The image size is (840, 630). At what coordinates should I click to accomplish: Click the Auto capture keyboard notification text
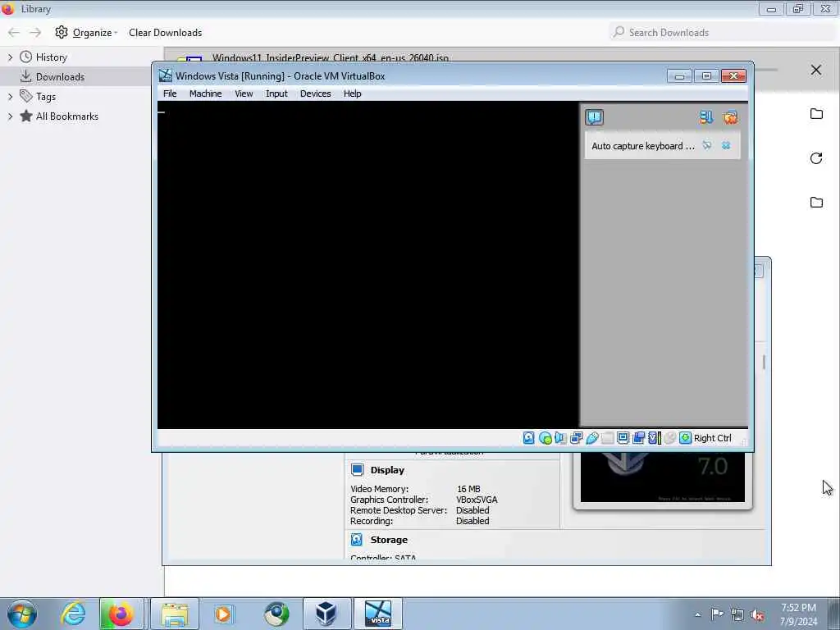pyautogui.click(x=643, y=146)
